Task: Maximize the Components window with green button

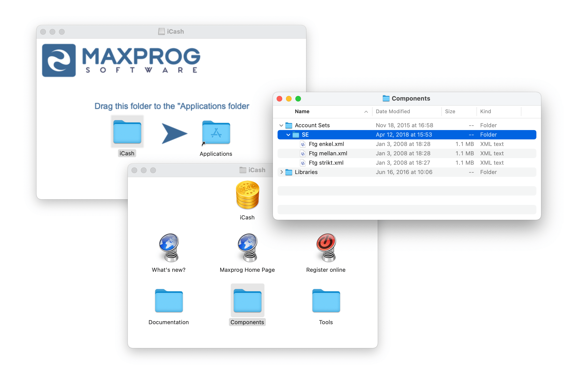Action: (298, 99)
